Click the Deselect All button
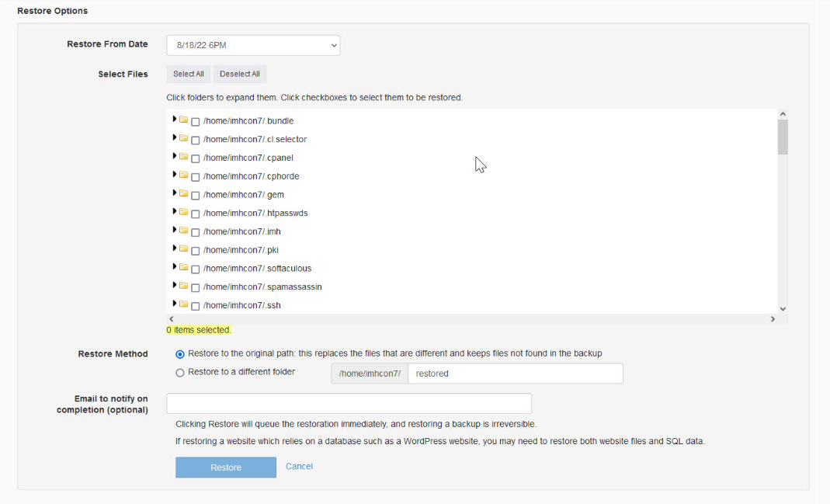 pyautogui.click(x=240, y=74)
